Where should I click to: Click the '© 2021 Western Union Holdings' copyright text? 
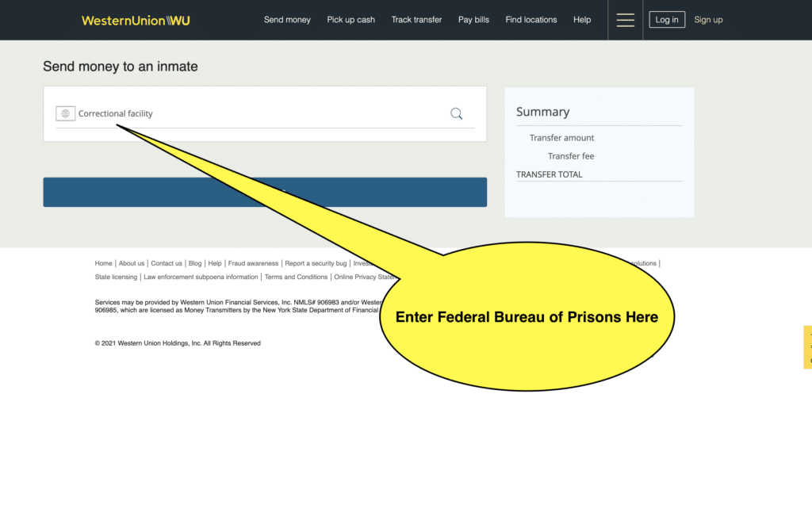click(x=178, y=343)
